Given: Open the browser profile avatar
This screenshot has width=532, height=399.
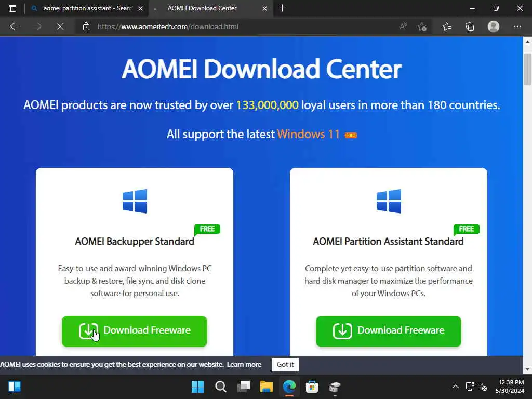Looking at the screenshot, I should 494,26.
